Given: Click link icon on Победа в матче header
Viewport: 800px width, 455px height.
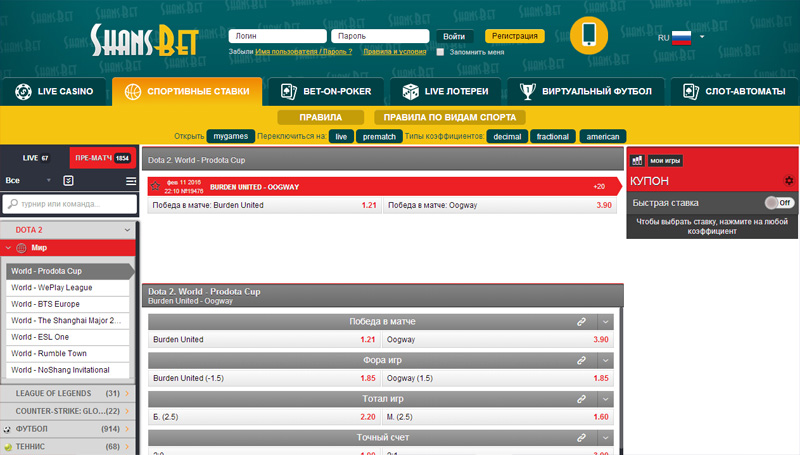Looking at the screenshot, I should click(x=581, y=322).
